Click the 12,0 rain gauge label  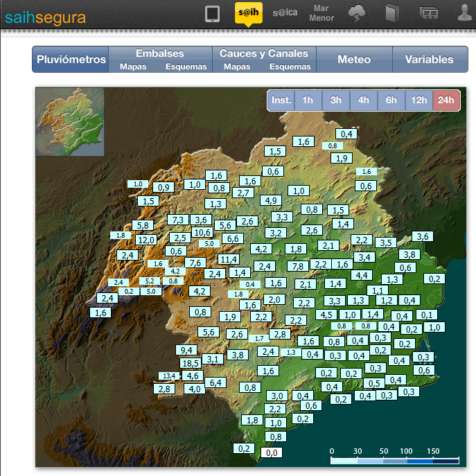(x=146, y=240)
